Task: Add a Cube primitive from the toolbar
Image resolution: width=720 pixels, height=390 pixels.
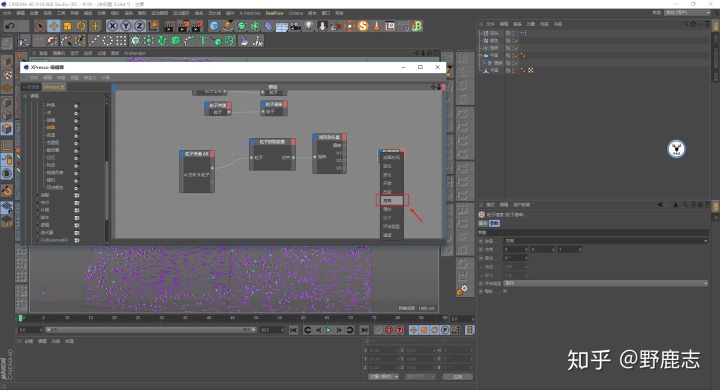Action: coord(214,26)
